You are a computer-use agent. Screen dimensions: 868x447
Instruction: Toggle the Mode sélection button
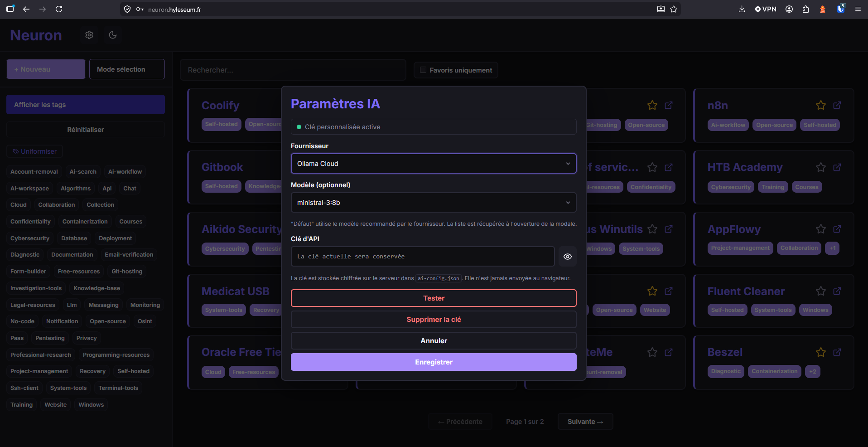(127, 69)
